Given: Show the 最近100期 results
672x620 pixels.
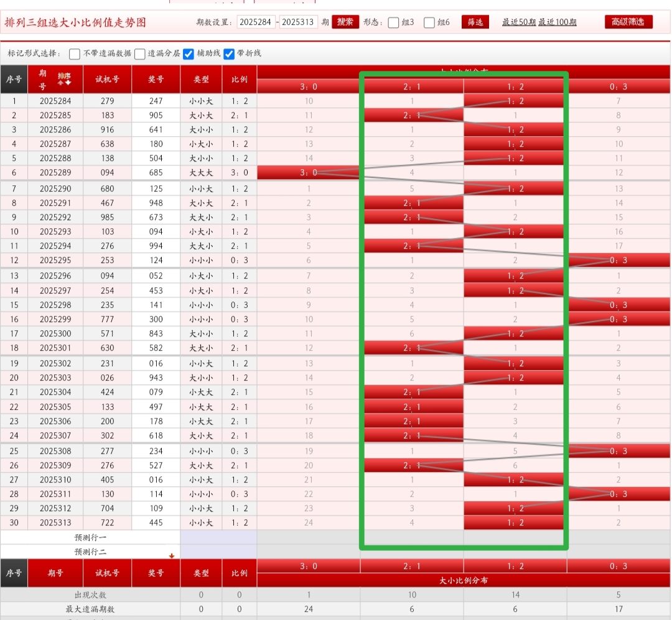Looking at the screenshot, I should 558,22.
